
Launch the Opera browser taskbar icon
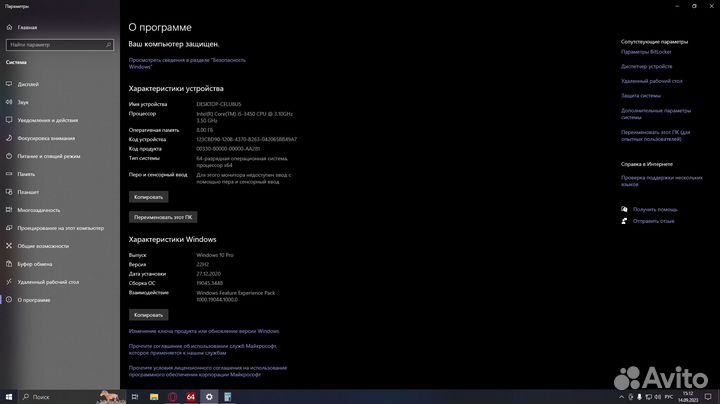coord(173,397)
